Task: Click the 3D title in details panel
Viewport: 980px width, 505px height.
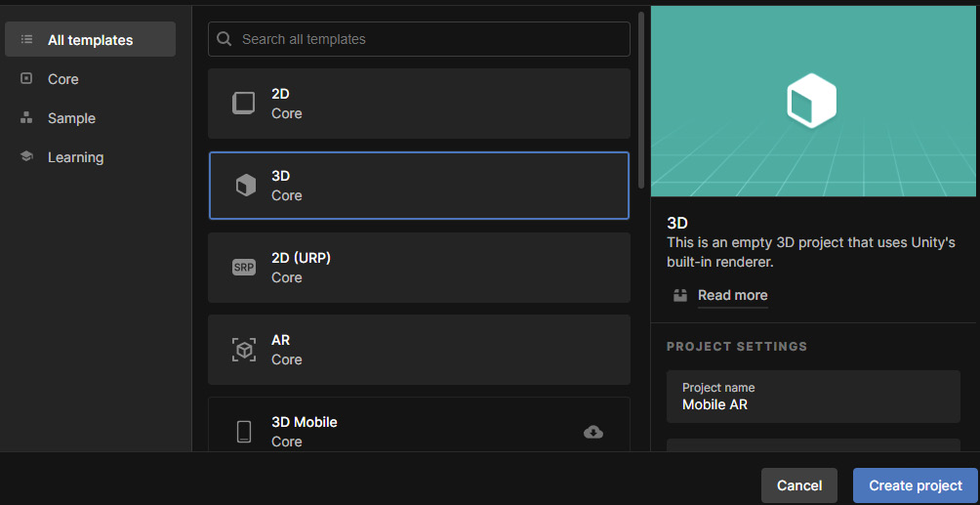Action: [x=677, y=223]
